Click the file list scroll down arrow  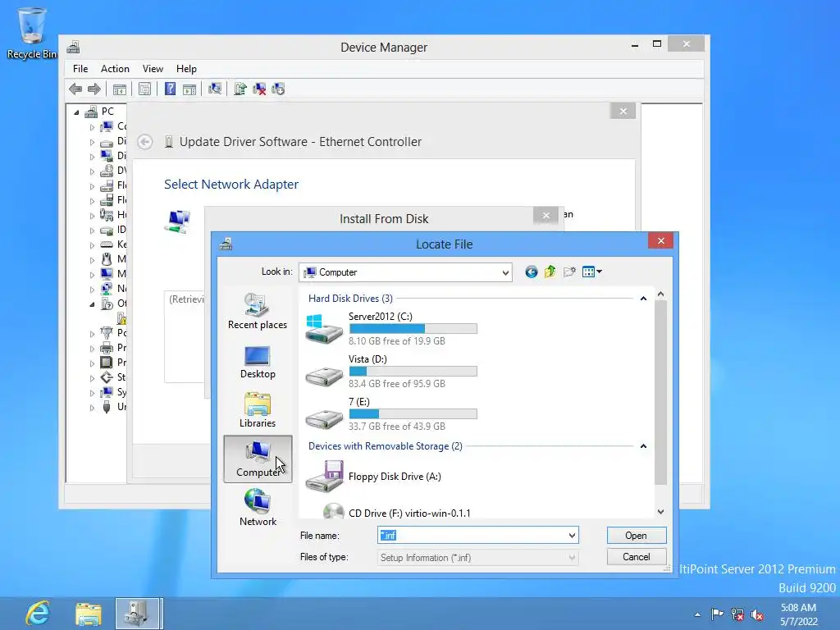pyautogui.click(x=660, y=512)
